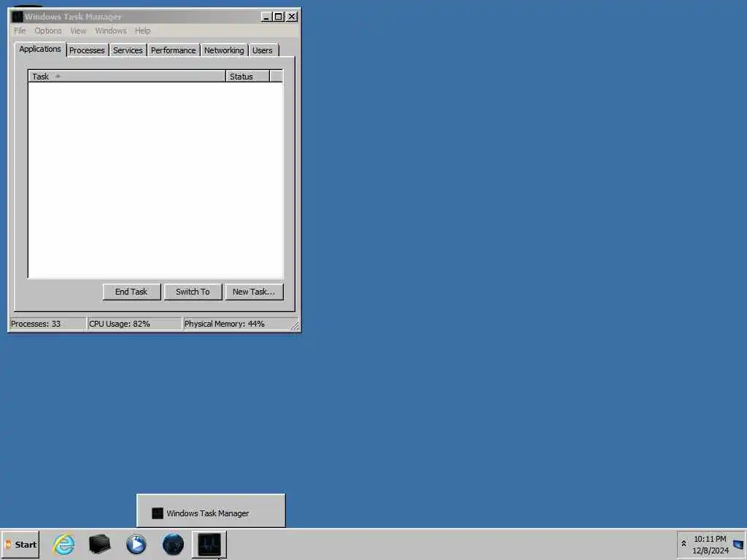Click the Switch To button

[193, 292]
